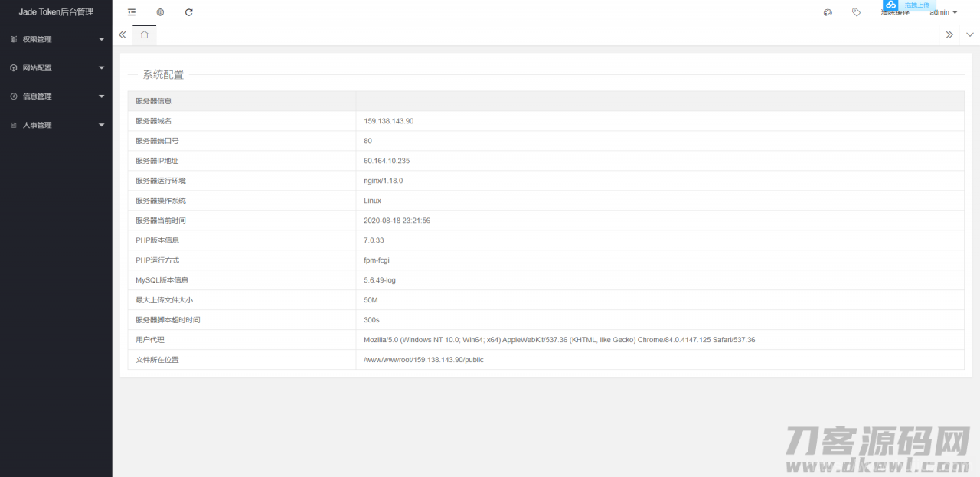This screenshot has height=477, width=980.
Task: Click the 权限管理 menu icon
Action: tap(14, 39)
